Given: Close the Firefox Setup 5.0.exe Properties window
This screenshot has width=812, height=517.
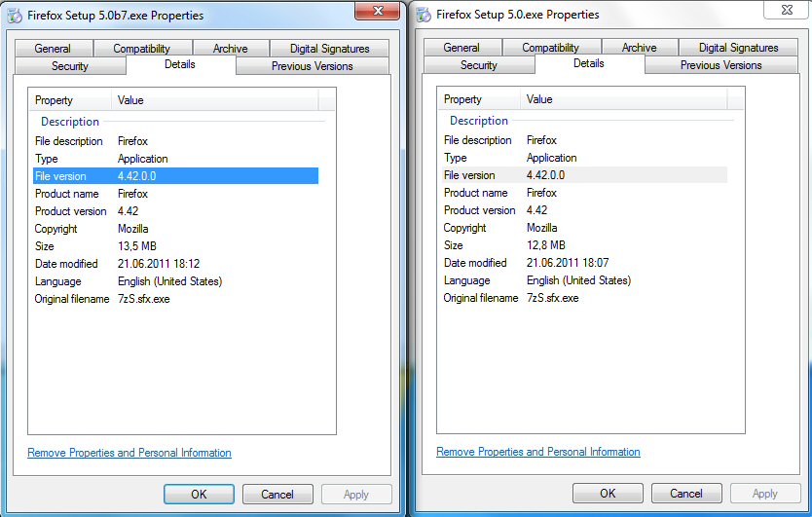Looking at the screenshot, I should tap(786, 10).
